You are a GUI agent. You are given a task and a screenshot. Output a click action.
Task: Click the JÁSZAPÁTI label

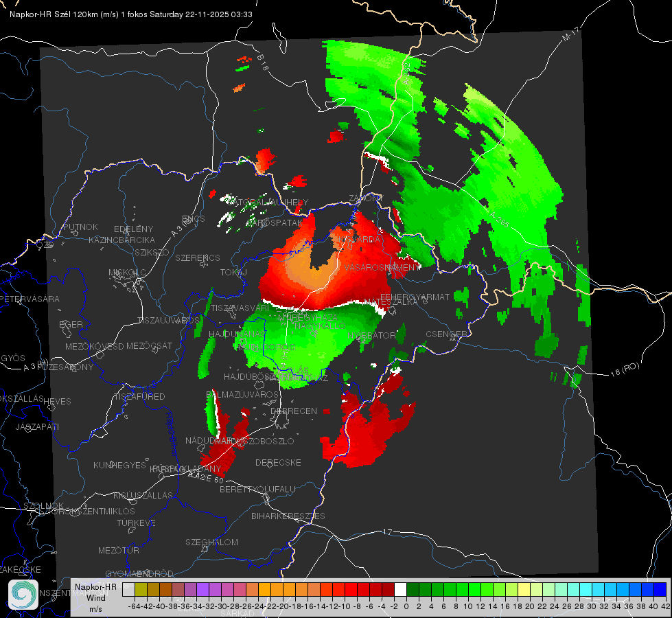click(x=37, y=426)
